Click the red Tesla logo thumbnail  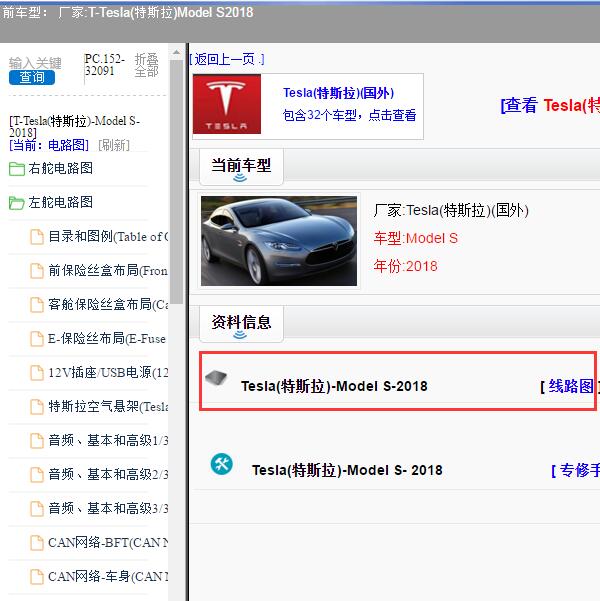(x=227, y=104)
